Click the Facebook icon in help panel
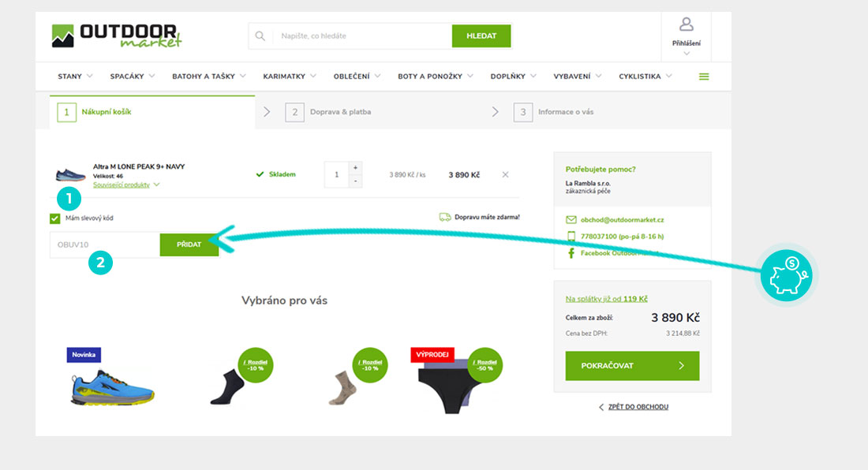868x470 pixels. [571, 253]
